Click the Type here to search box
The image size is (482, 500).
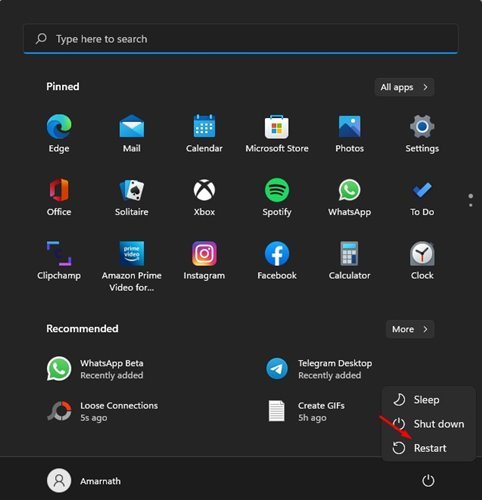(x=241, y=39)
